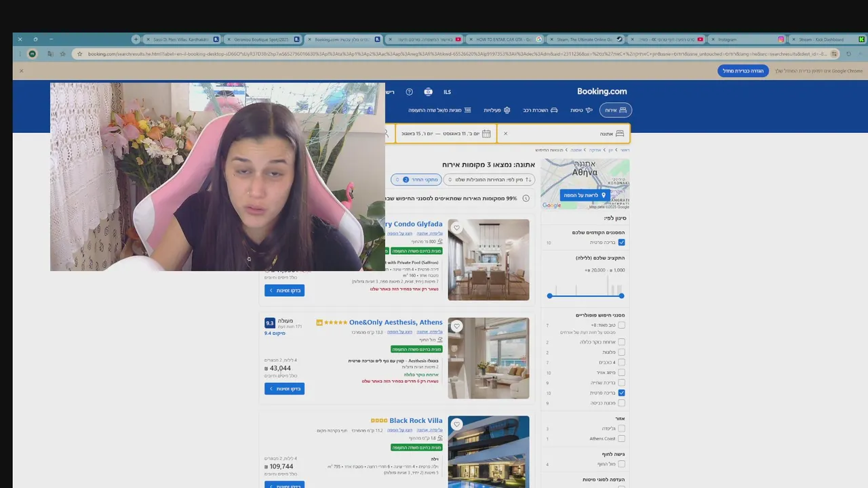This screenshot has width=868, height=488.
Task: Click the Booking.com logo
Action: pyautogui.click(x=601, y=91)
